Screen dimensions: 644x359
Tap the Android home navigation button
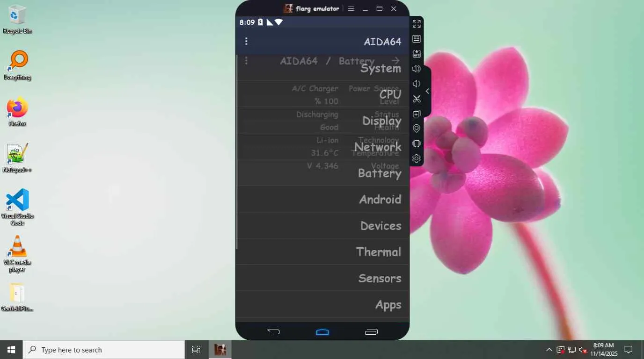pos(322,332)
